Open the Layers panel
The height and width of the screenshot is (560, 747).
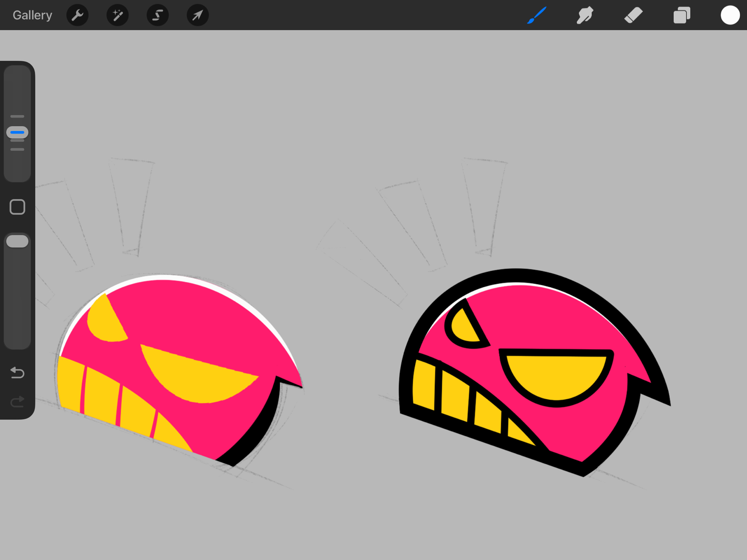(682, 15)
